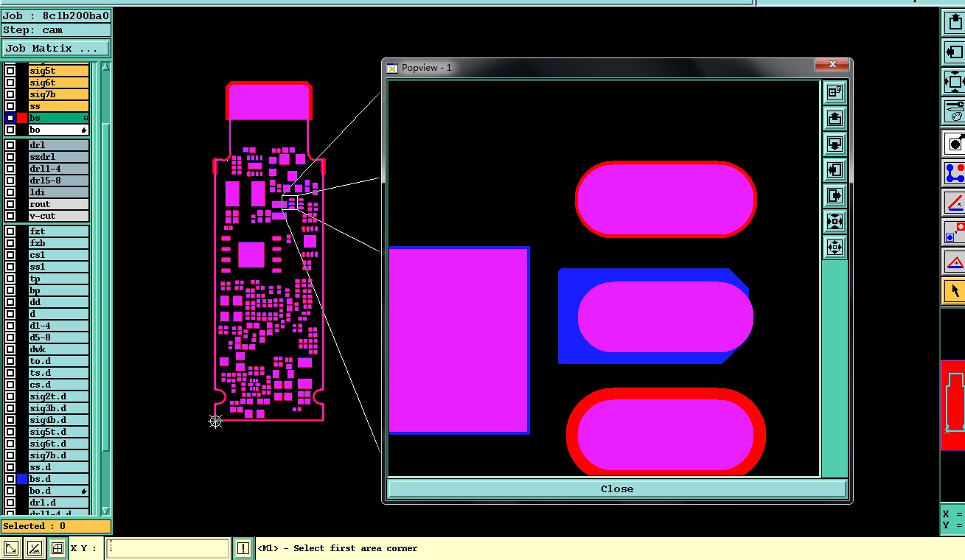
Task: Open the Job Matrix button
Action: (x=56, y=49)
